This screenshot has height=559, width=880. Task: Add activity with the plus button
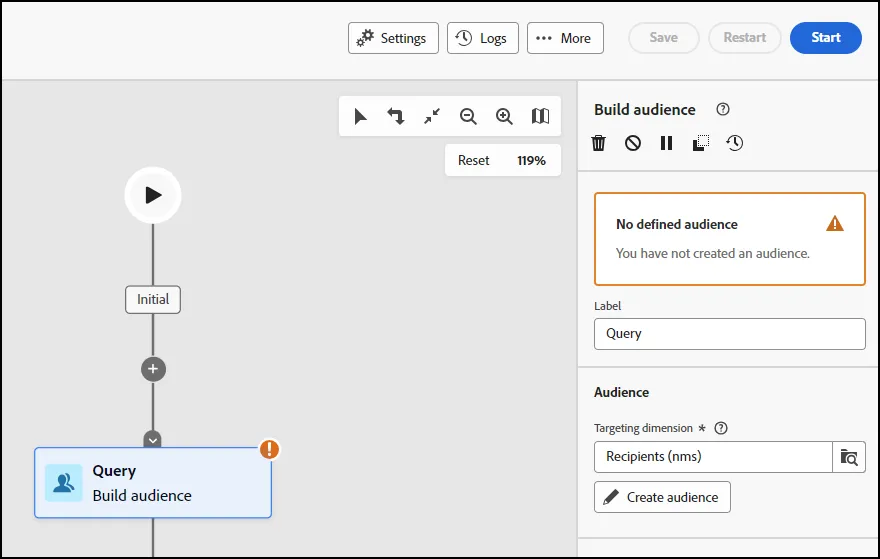tap(153, 369)
